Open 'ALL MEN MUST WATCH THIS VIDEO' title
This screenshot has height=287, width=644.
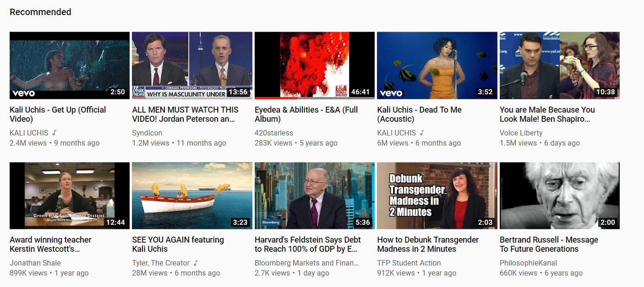185,114
